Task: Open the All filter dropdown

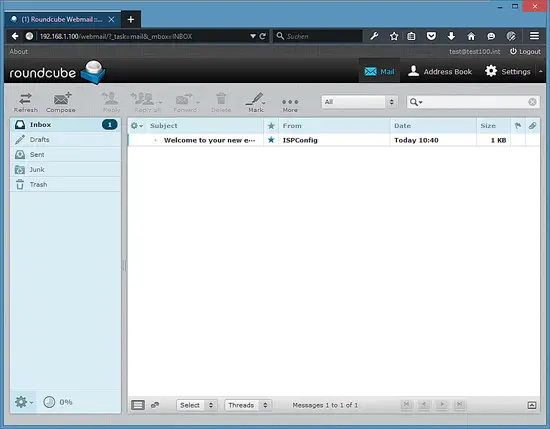Action: (x=360, y=102)
